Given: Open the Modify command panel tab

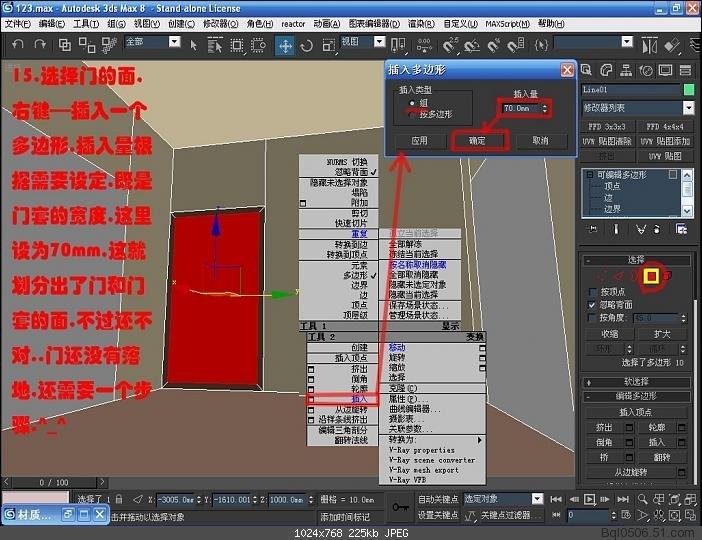Looking at the screenshot, I should click(606, 70).
